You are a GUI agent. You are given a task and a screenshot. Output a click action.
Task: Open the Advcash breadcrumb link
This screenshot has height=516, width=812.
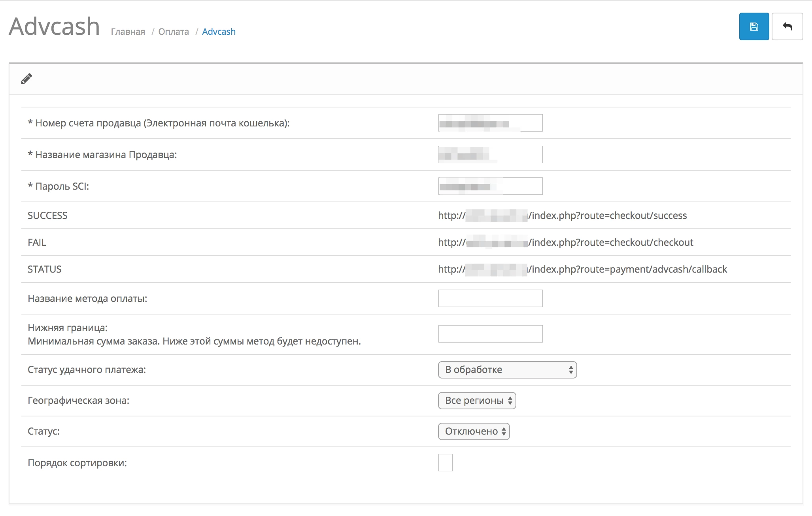[x=219, y=32]
